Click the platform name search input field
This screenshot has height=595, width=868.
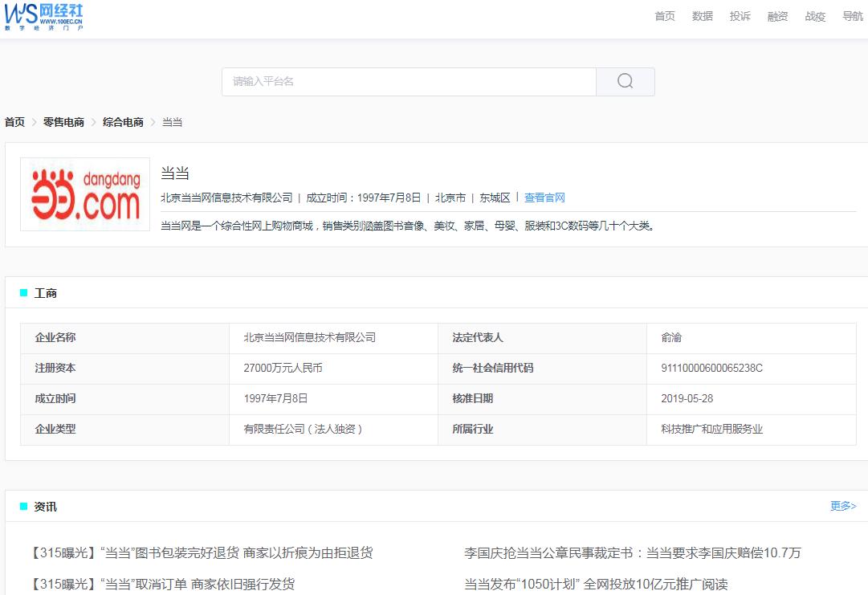[401, 81]
